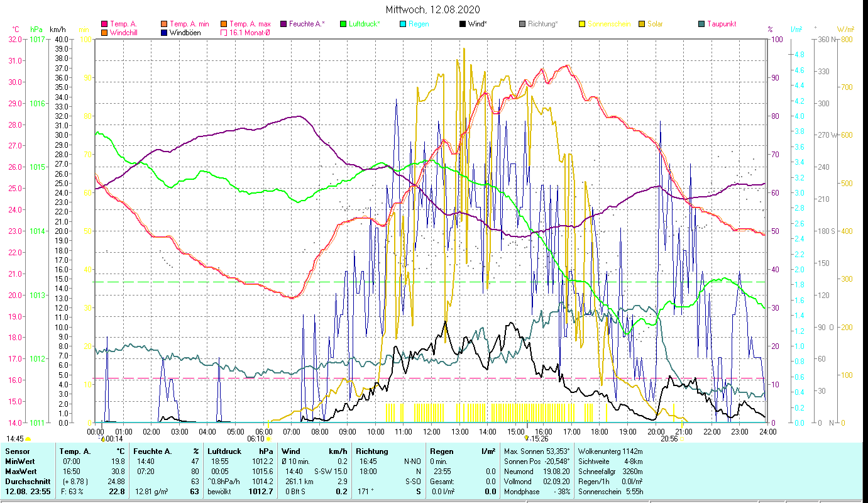The height and width of the screenshot is (503, 868).
Task: Click the Regen l/m² column header
Action: [463, 451]
